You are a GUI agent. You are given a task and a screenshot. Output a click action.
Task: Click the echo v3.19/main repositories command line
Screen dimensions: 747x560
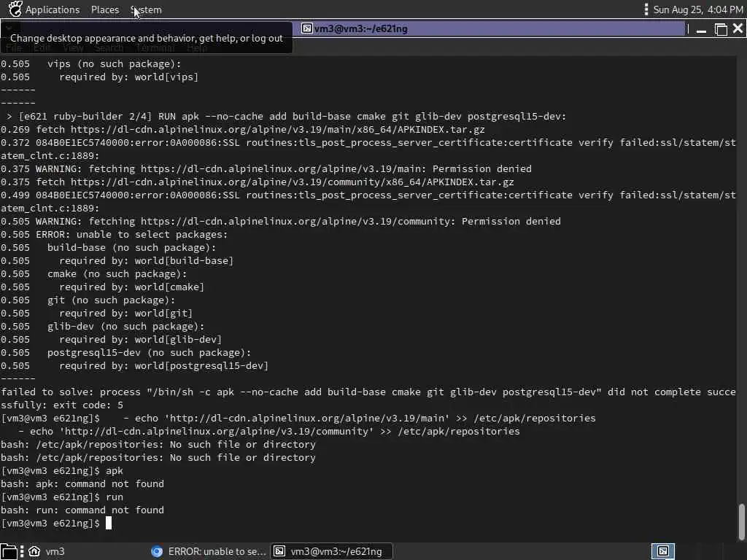tap(298, 418)
